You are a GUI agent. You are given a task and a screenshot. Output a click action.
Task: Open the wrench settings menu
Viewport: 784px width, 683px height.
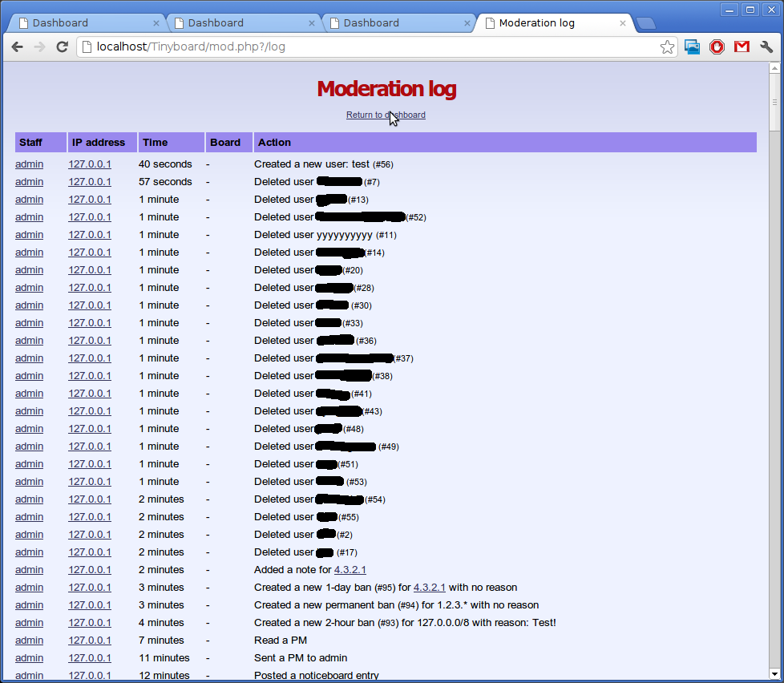[766, 47]
